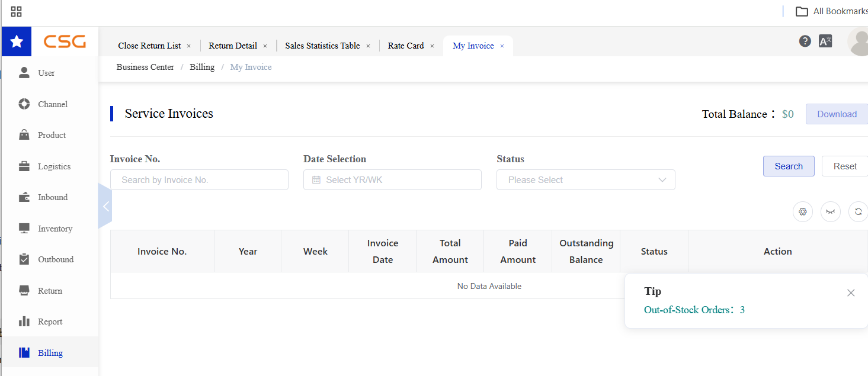Viewport: 868px width, 376px height.
Task: Click the Billing breadcrumb link
Action: coord(202,67)
